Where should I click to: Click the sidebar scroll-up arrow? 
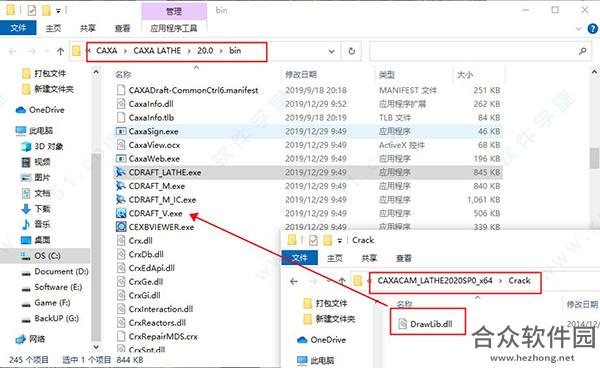[x=96, y=72]
